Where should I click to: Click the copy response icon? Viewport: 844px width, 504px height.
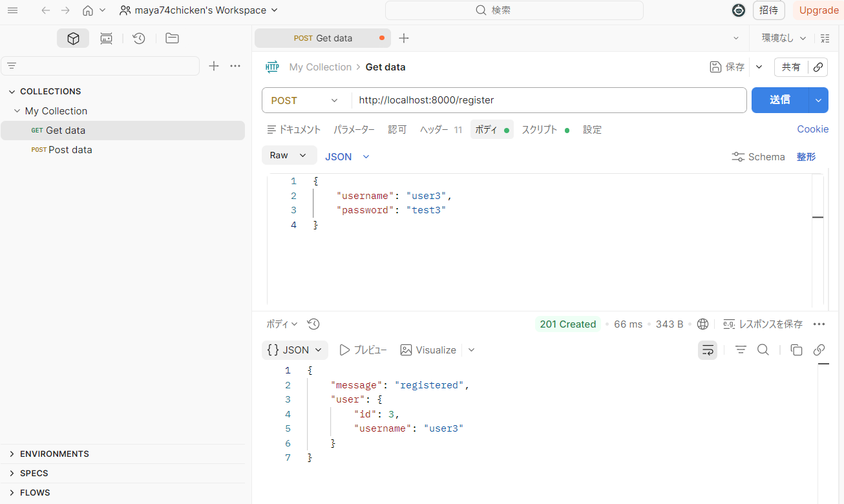796,350
